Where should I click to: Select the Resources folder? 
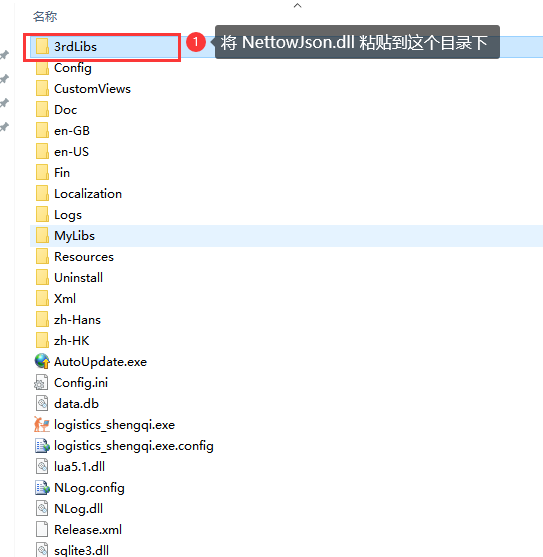[x=75, y=256]
